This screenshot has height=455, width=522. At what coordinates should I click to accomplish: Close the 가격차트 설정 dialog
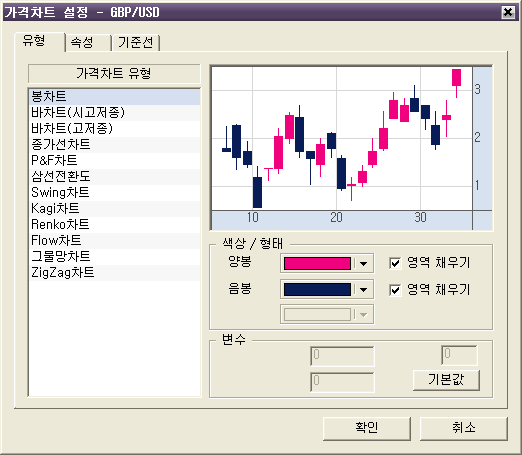point(508,12)
